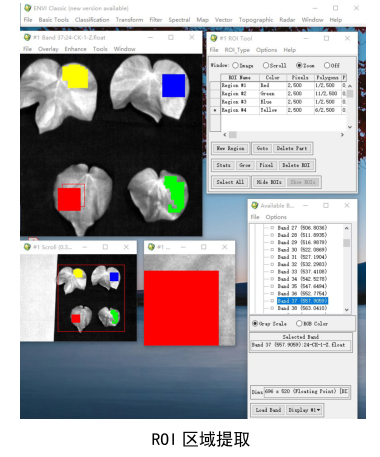
Task: Click the Band 27 square marker icon
Action: (x=272, y=228)
